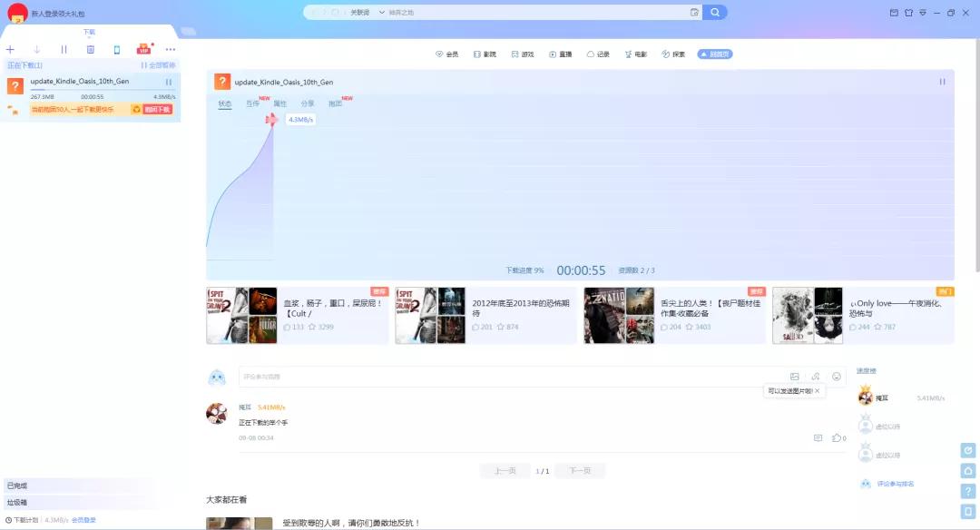This screenshot has height=530, width=980.
Task: Open the 电影 movies nav item
Action: (x=635, y=54)
